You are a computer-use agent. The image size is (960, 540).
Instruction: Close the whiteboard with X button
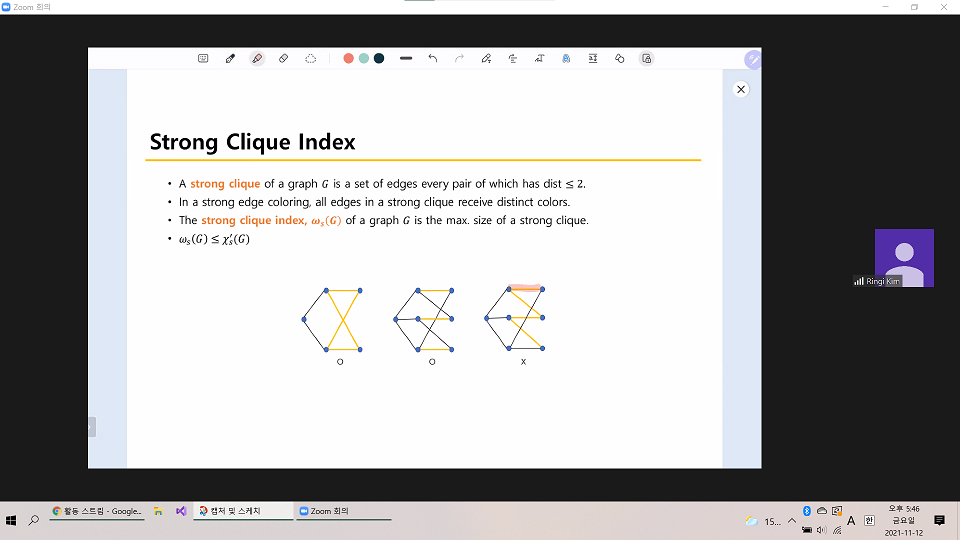point(741,89)
